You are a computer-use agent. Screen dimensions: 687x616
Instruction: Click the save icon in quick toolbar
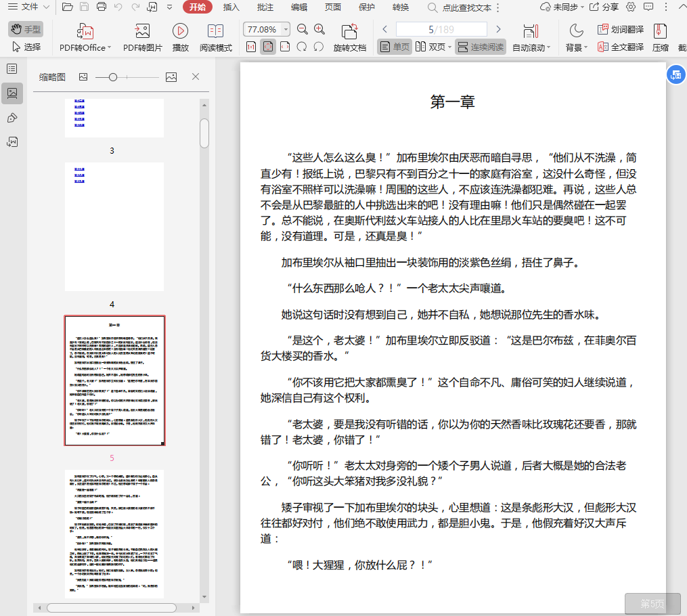(x=84, y=7)
